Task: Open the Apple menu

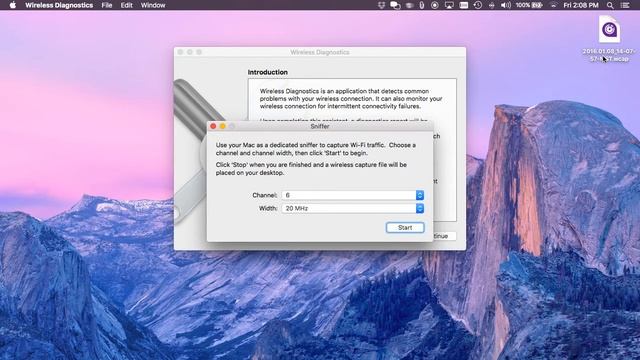Action: point(13,5)
